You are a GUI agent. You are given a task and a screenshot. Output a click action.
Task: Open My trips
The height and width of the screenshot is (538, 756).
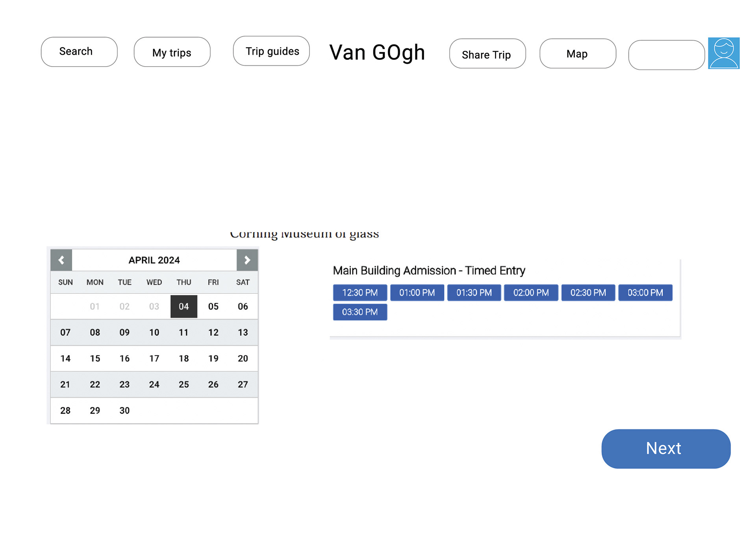[172, 52]
